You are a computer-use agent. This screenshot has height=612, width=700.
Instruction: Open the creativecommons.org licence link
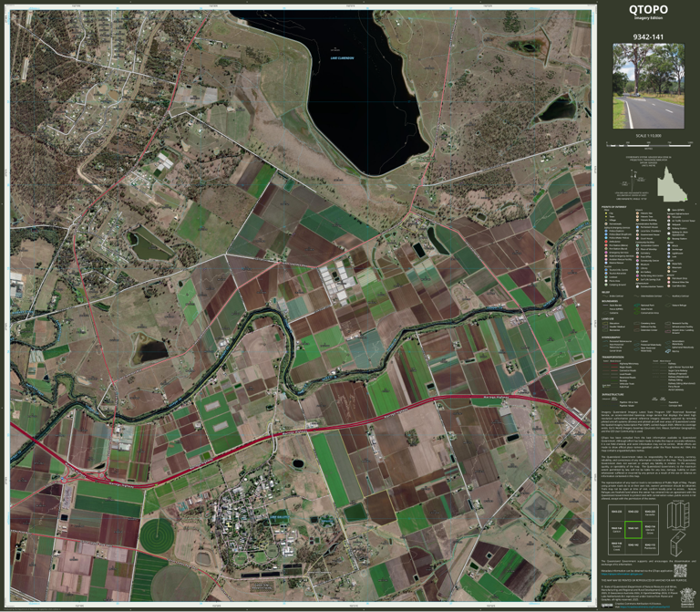tap(645, 607)
